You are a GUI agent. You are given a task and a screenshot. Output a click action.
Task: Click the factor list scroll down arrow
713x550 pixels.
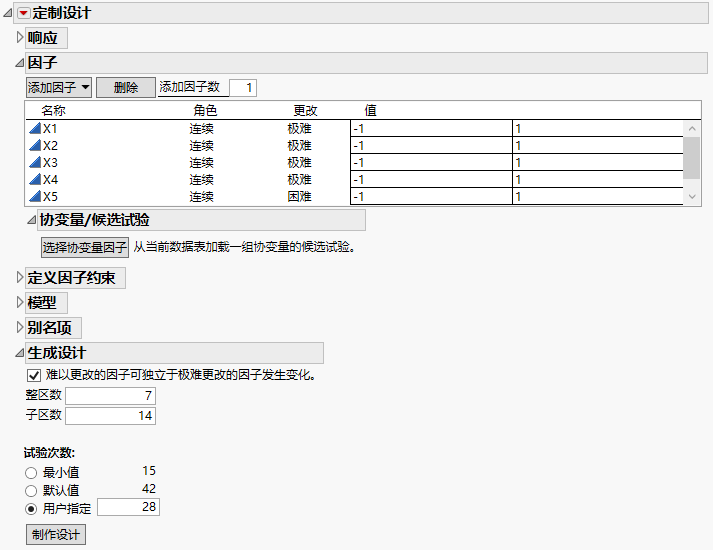(x=692, y=197)
